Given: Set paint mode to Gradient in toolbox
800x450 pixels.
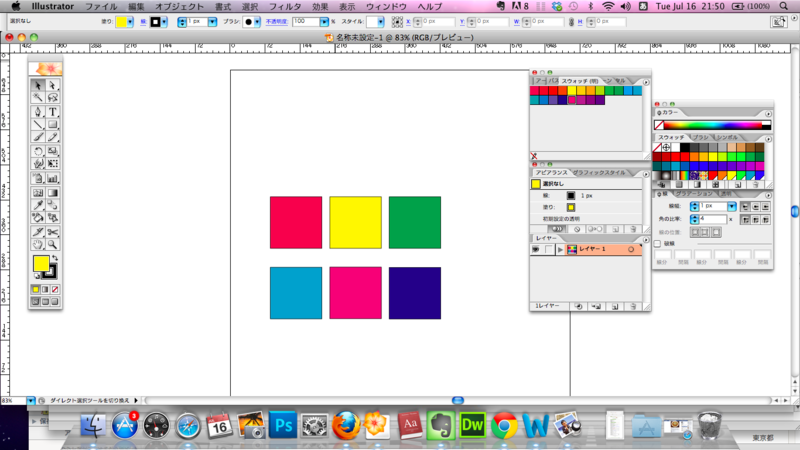Looking at the screenshot, I should pos(45,289).
